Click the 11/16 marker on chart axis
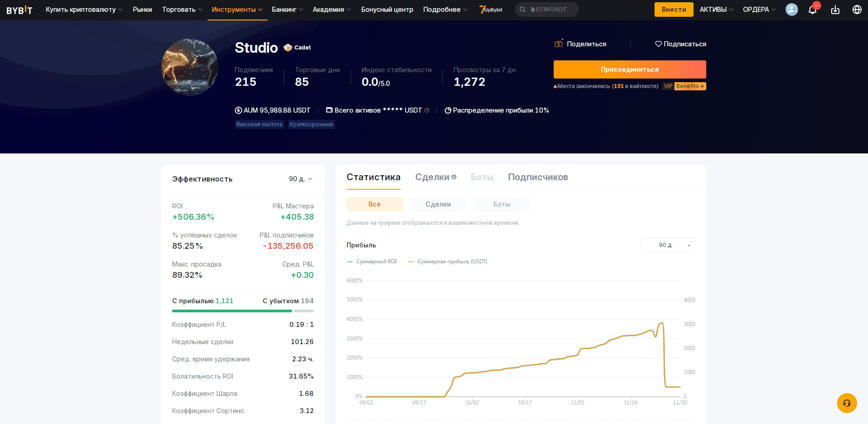The width and height of the screenshot is (868, 424). pyautogui.click(x=630, y=403)
